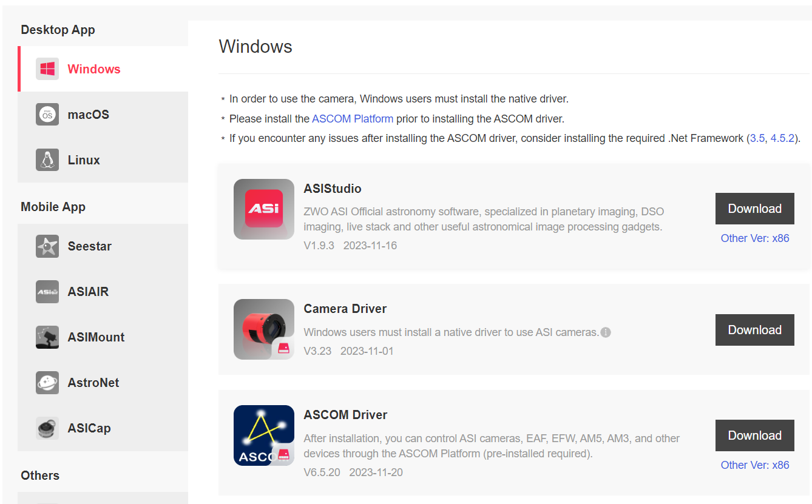Click the ASIMount telescope icon

pos(47,337)
